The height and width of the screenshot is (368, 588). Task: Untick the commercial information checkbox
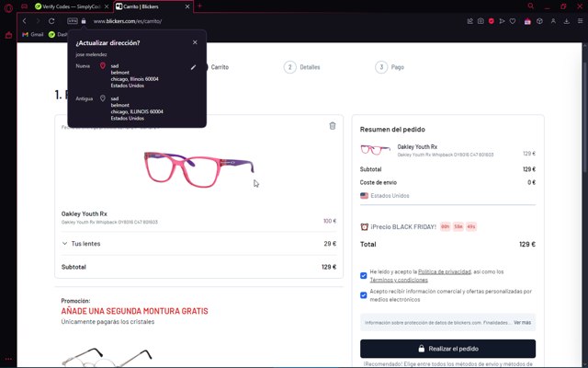364,295
